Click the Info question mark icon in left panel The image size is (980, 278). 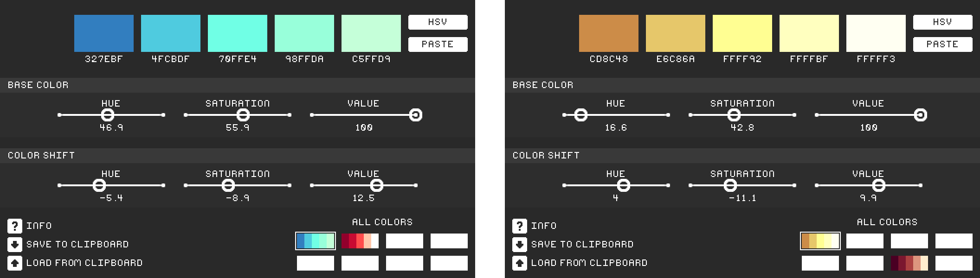[x=15, y=226]
